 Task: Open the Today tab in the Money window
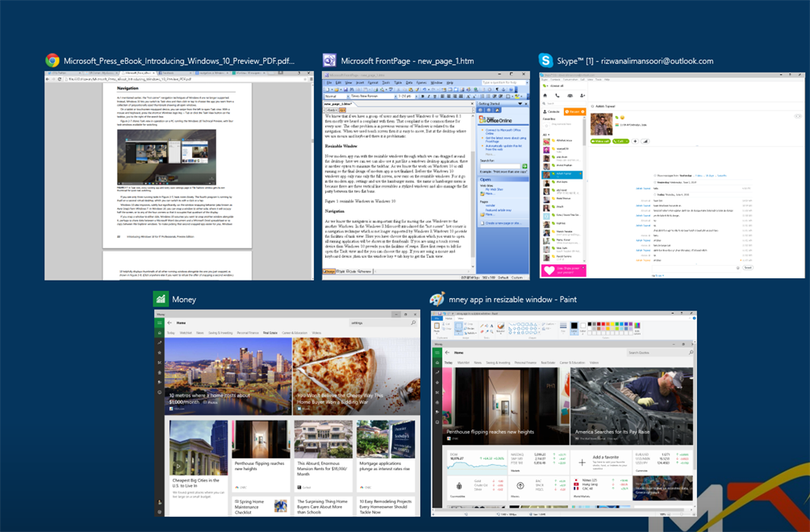[x=171, y=333]
